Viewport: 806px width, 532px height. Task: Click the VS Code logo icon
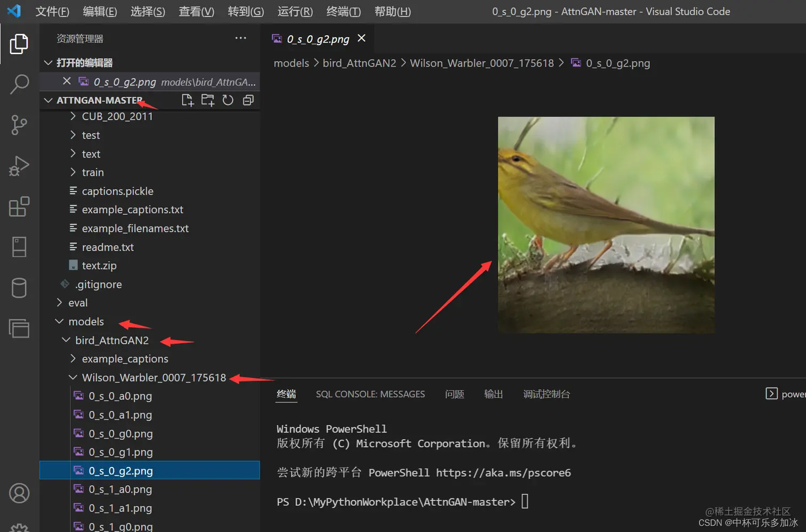tap(14, 11)
